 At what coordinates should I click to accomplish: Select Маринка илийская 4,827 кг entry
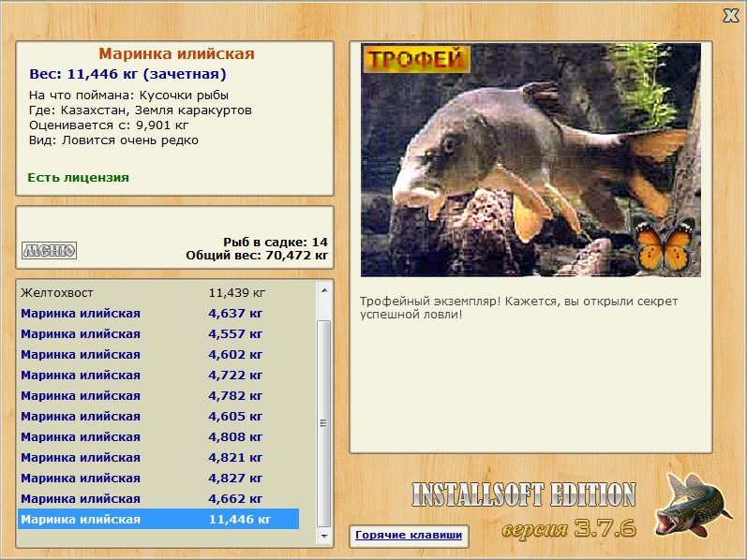(x=158, y=479)
